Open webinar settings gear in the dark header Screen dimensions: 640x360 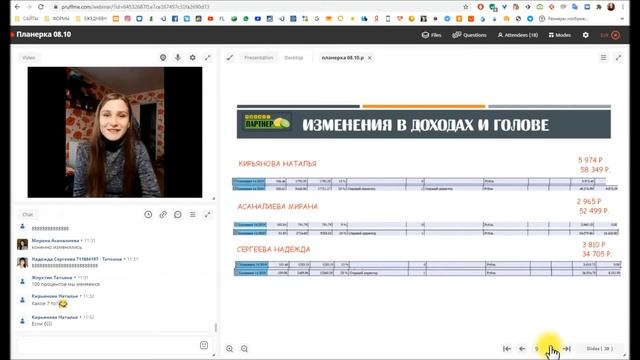pos(586,35)
